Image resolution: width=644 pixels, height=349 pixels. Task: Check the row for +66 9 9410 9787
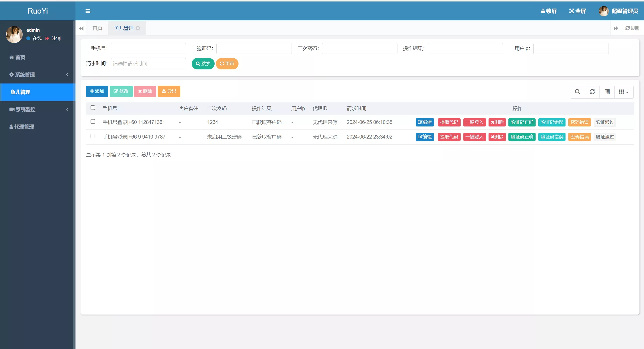(93, 136)
